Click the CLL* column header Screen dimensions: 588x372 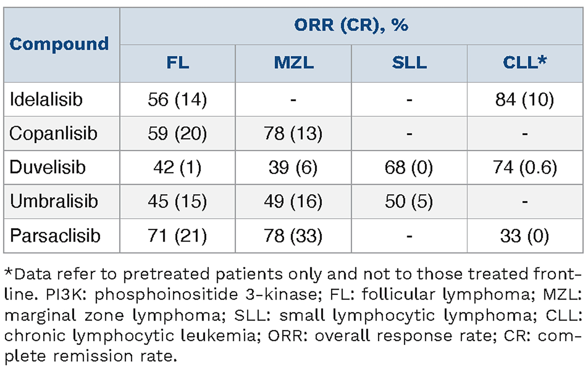[525, 63]
